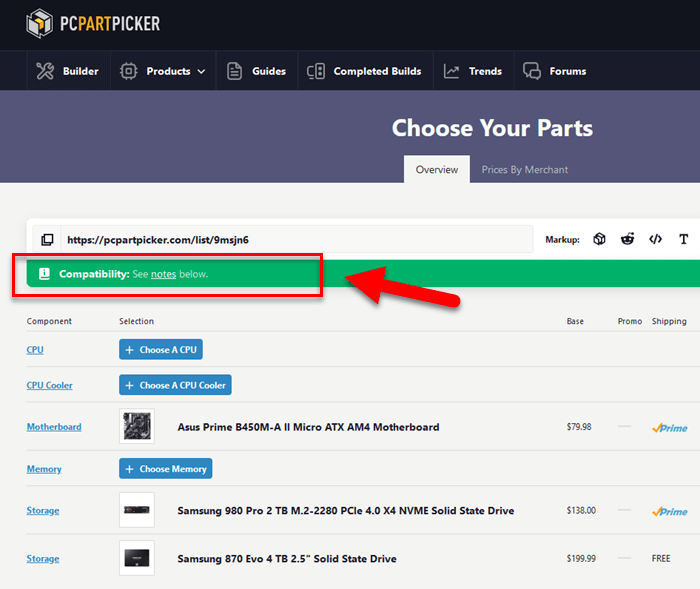Select Reddit markup icon
The width and height of the screenshot is (700, 589).
pyautogui.click(x=627, y=239)
